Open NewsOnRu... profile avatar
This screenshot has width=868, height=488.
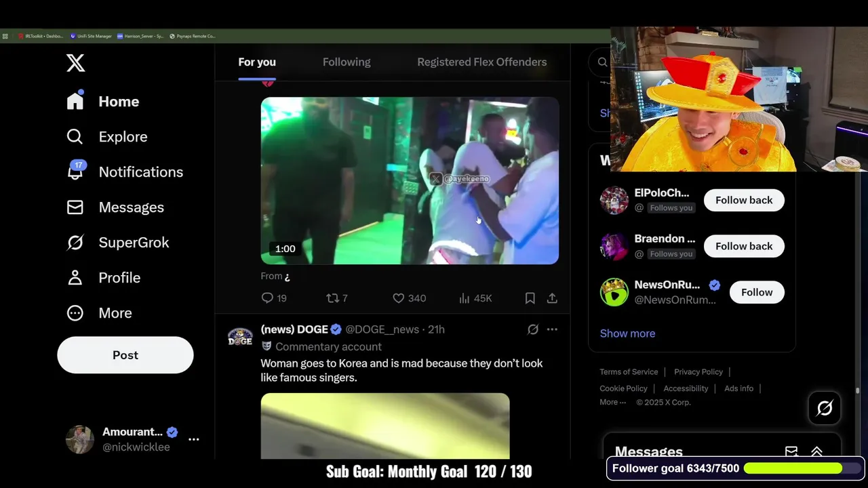coord(614,292)
